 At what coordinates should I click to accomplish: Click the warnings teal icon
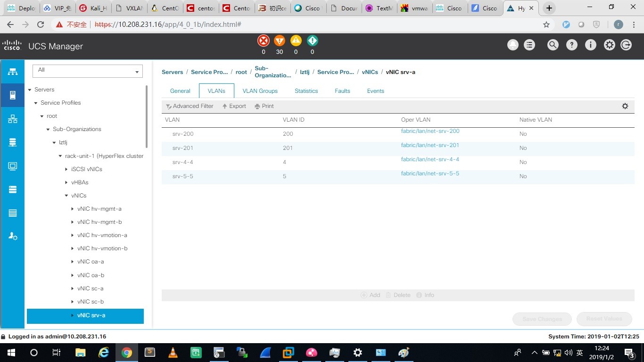(312, 41)
